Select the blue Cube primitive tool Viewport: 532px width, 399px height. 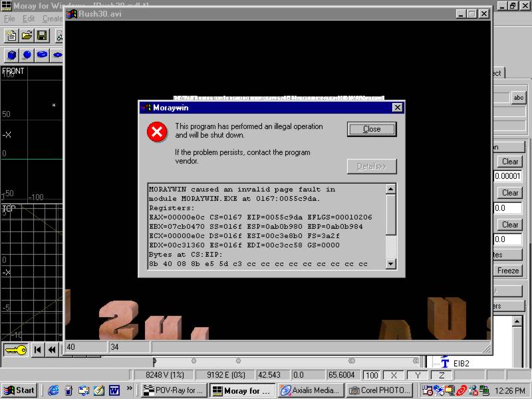point(11,55)
